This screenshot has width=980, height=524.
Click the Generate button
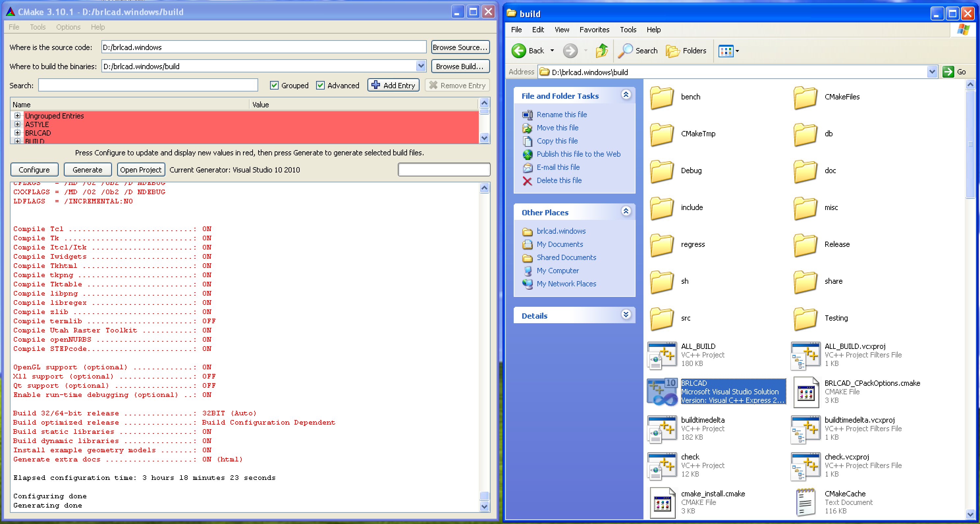pos(88,170)
